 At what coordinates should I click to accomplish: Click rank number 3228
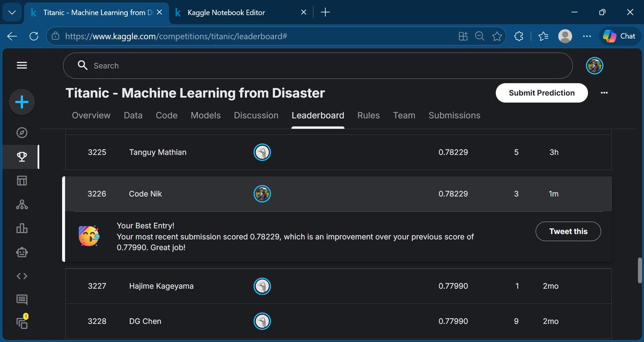(97, 321)
